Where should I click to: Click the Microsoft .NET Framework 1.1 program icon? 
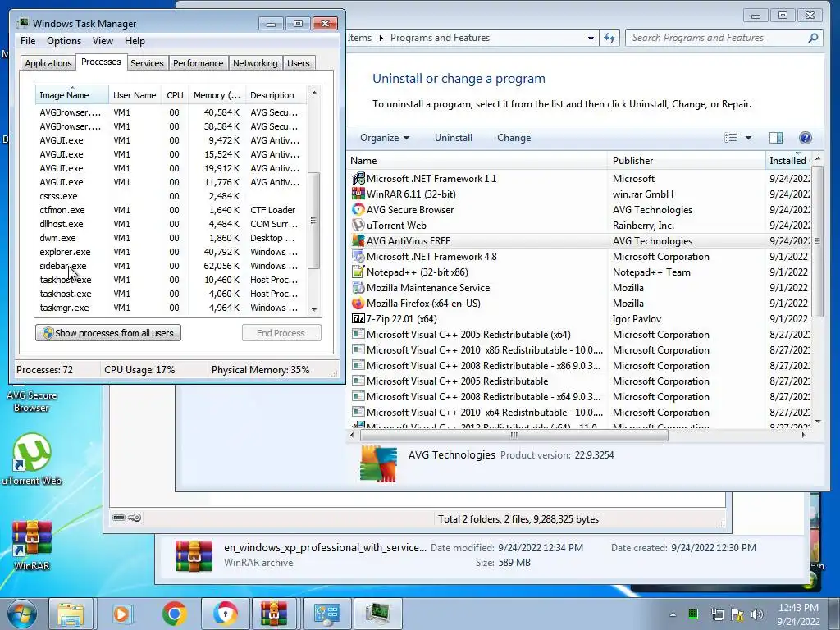358,178
